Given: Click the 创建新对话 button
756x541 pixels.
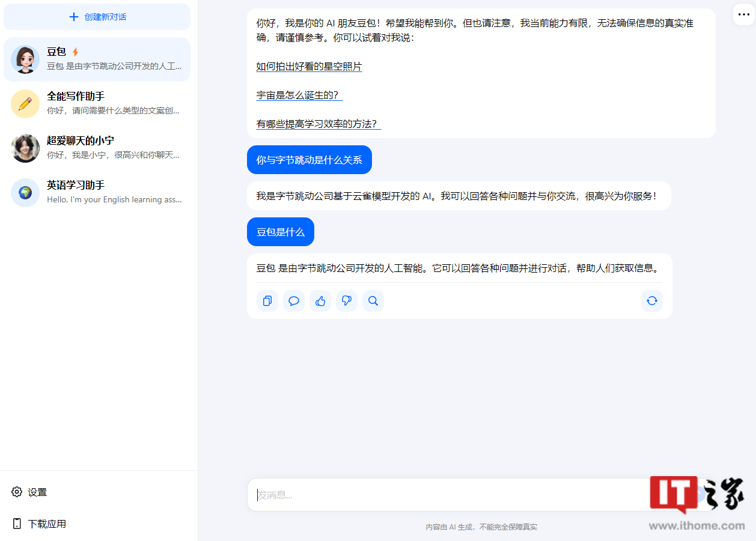Looking at the screenshot, I should point(97,16).
